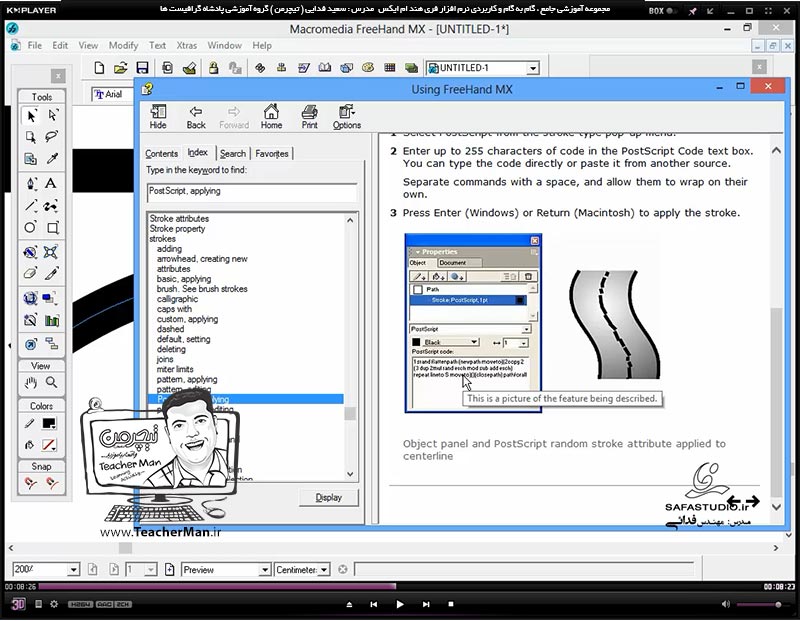Select the Line tool

[x=31, y=206]
